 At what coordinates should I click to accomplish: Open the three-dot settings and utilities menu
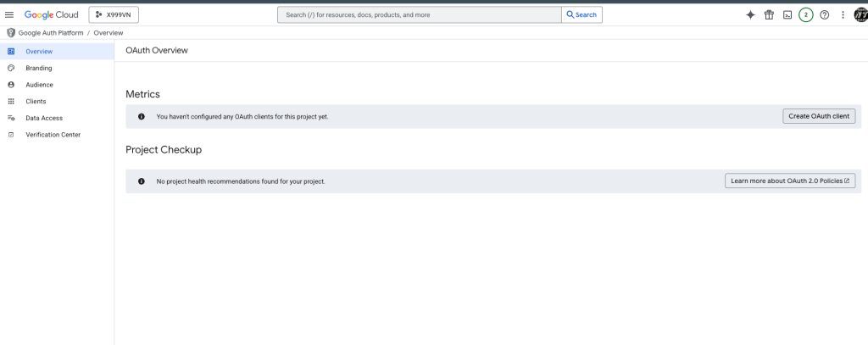843,15
